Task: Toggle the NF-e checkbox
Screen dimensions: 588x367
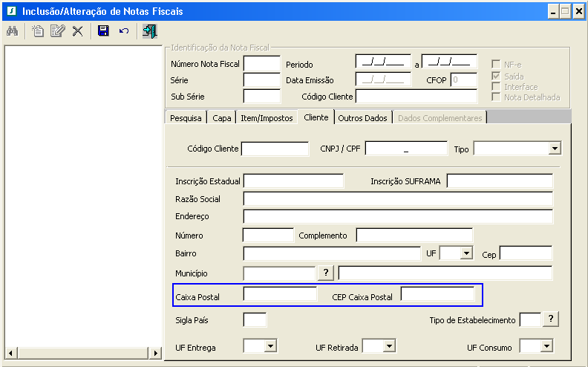Action: [x=496, y=65]
